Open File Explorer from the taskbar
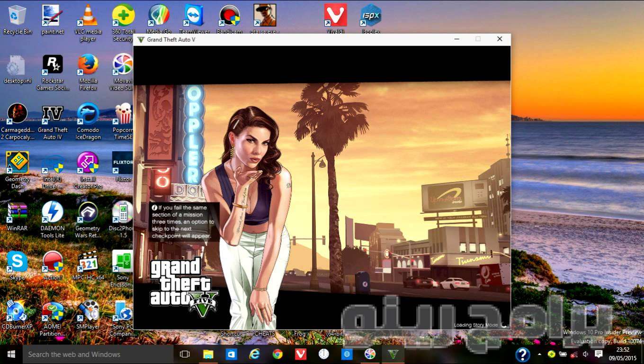The image size is (644, 364). coord(208,354)
